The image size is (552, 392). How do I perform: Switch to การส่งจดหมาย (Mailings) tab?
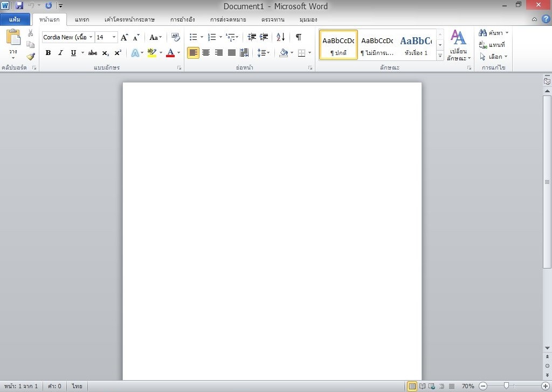228,20
